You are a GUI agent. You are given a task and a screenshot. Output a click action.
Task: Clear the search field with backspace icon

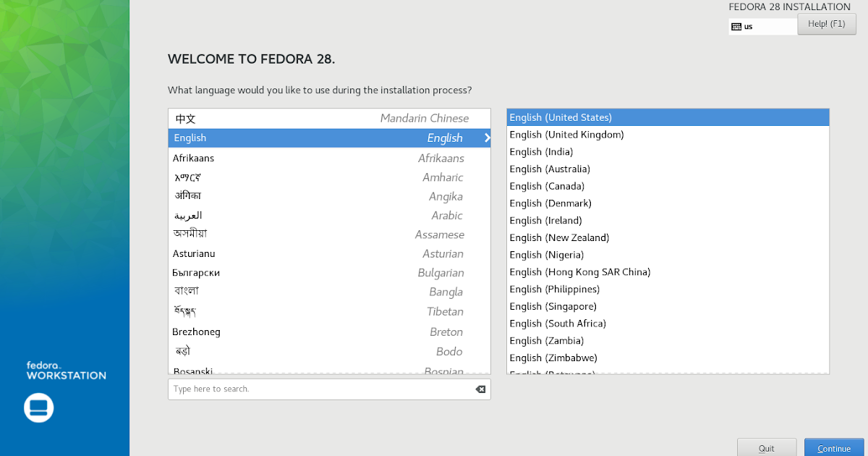click(x=480, y=389)
